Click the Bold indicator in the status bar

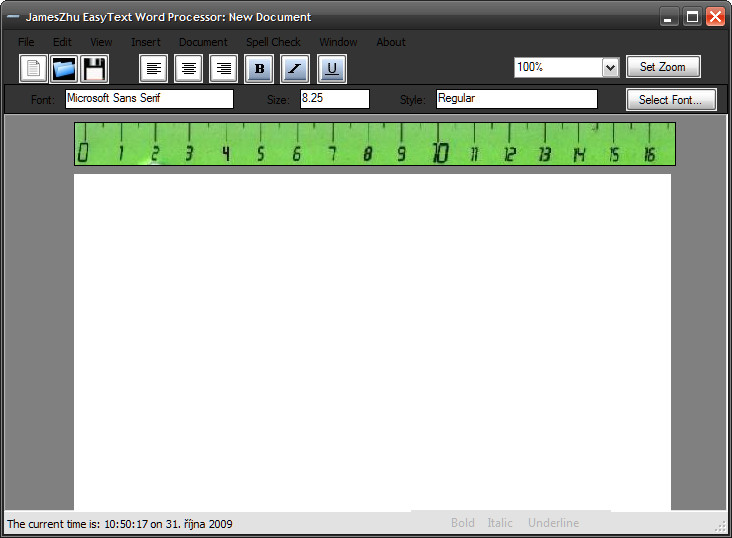click(463, 523)
